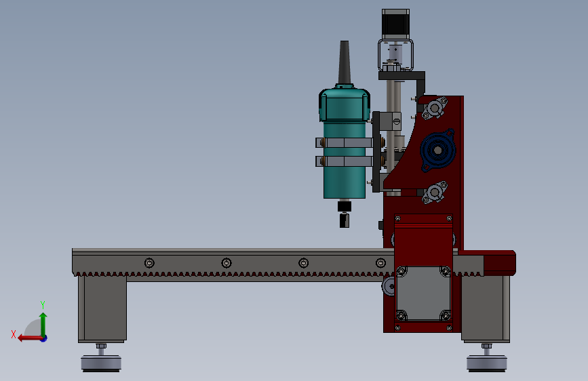Click the red X axis arrow of the triad
588x381 pixels.
pos(29,338)
